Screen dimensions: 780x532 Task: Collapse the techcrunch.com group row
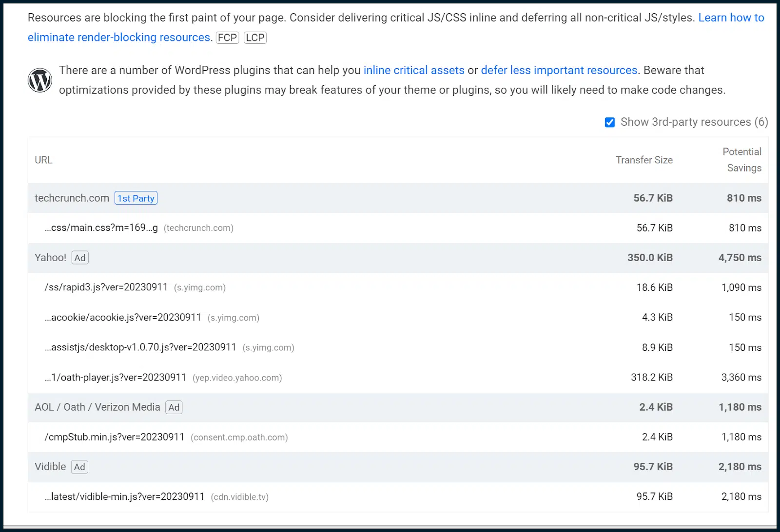pyautogui.click(x=72, y=198)
